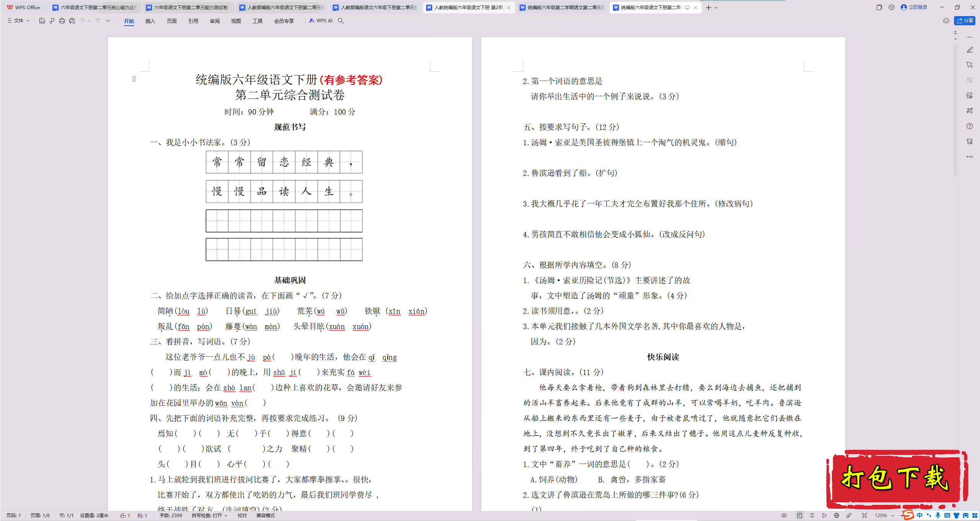
Task: Click the document title 统编版六年级语文下册
Action: (256, 80)
